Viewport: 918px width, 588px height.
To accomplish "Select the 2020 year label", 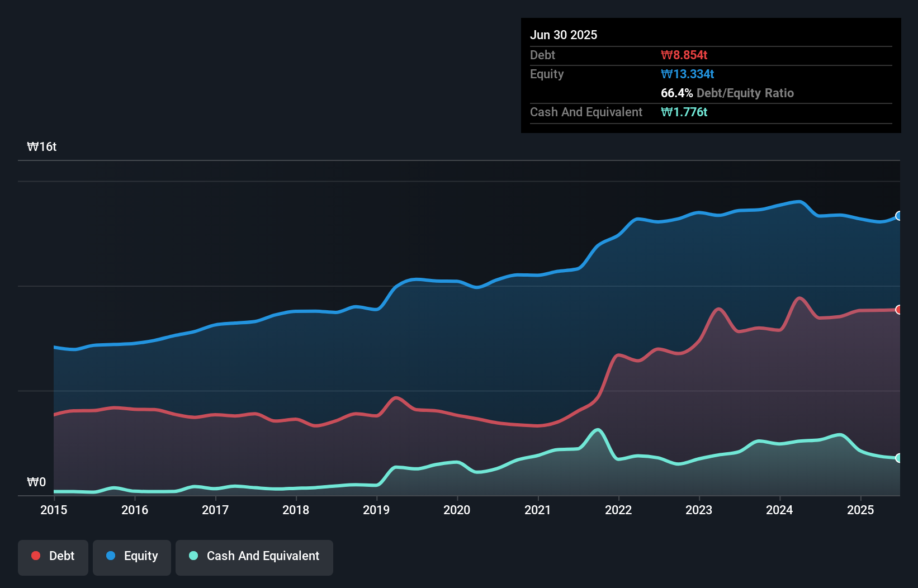I will pyautogui.click(x=457, y=510).
